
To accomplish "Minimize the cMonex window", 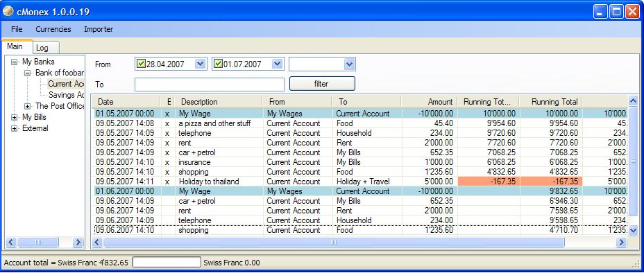I will click(600, 12).
